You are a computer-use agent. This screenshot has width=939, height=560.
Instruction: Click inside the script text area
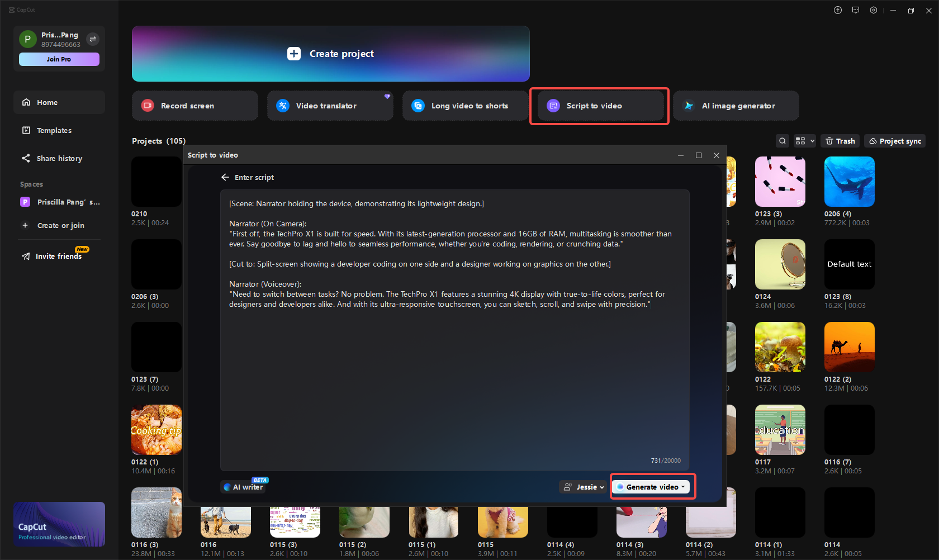point(454,330)
